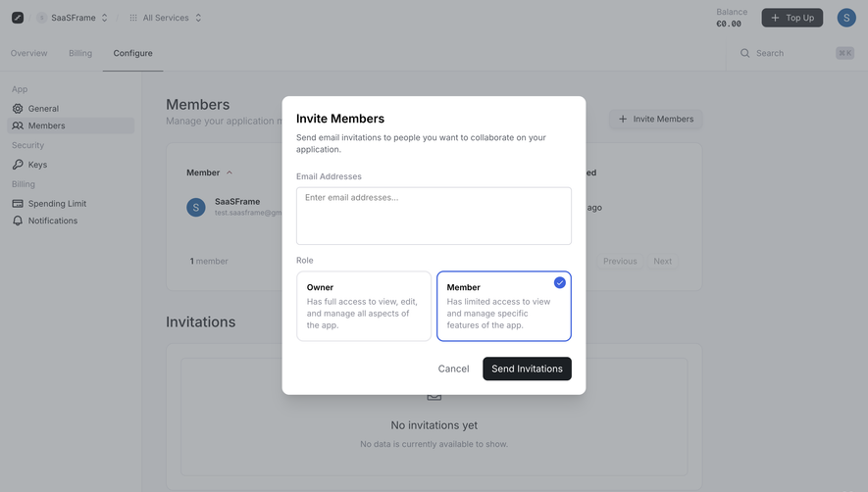Click the 'No invitations yet' text
Image resolution: width=868 pixels, height=492 pixels.
434,425
